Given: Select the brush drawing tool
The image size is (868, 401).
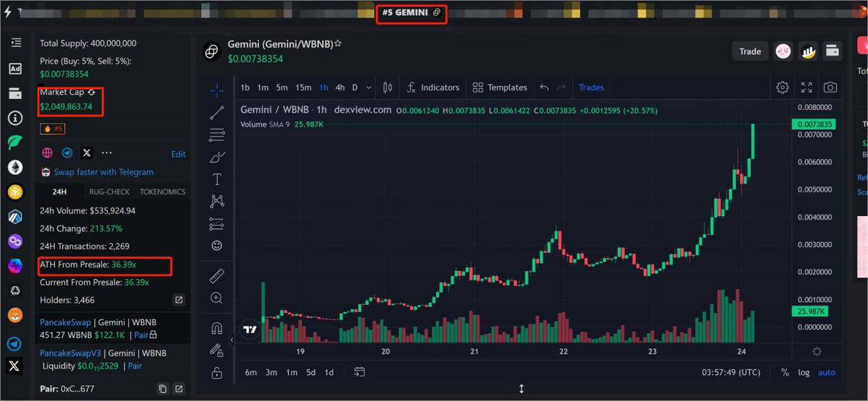Looking at the screenshot, I should click(216, 157).
